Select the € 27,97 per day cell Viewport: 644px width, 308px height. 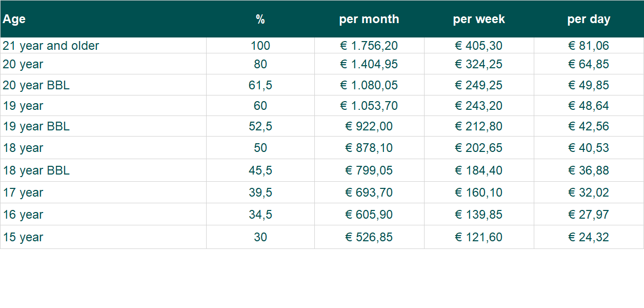pos(588,215)
